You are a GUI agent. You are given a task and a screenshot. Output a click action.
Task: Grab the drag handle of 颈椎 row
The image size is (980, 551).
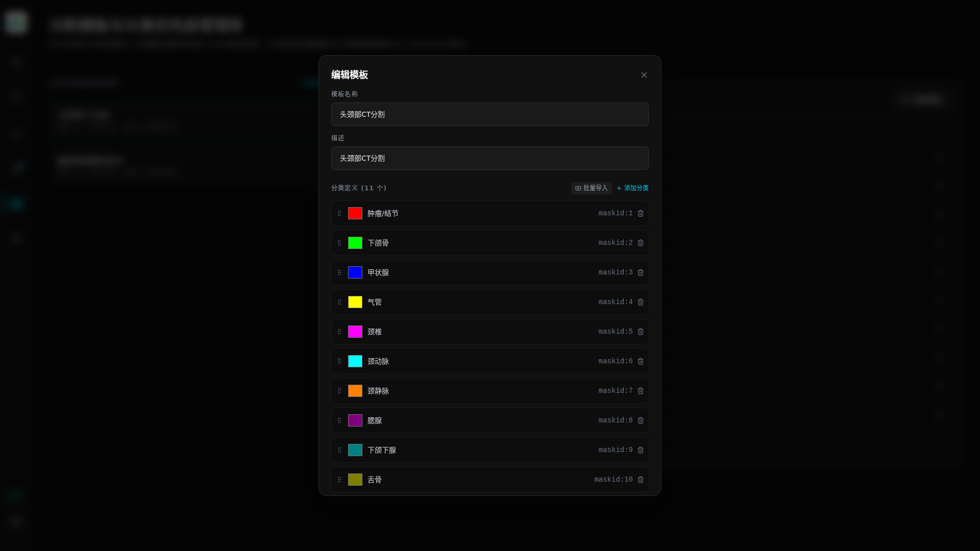tap(339, 332)
